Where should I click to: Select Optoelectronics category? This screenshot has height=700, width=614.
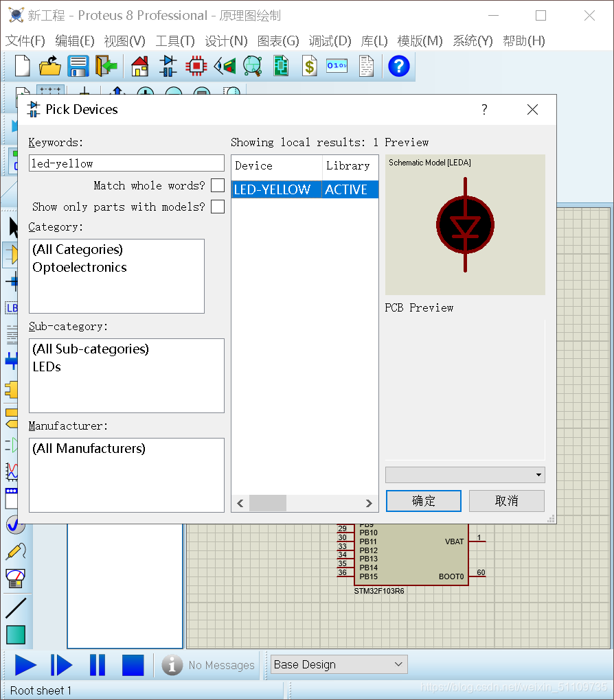point(80,267)
